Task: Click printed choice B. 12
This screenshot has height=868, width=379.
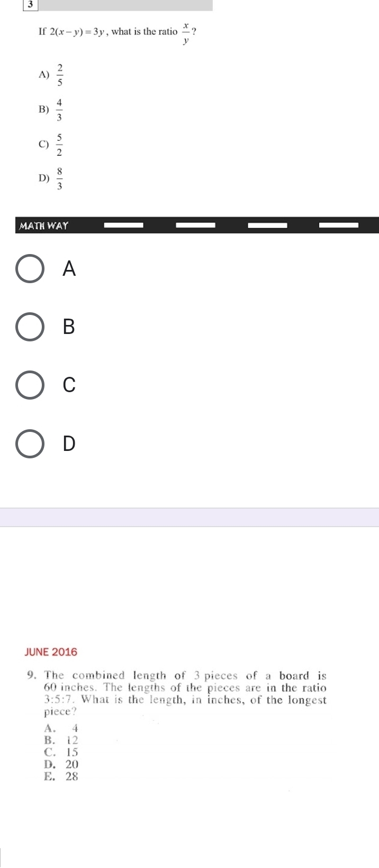Action: (61, 740)
